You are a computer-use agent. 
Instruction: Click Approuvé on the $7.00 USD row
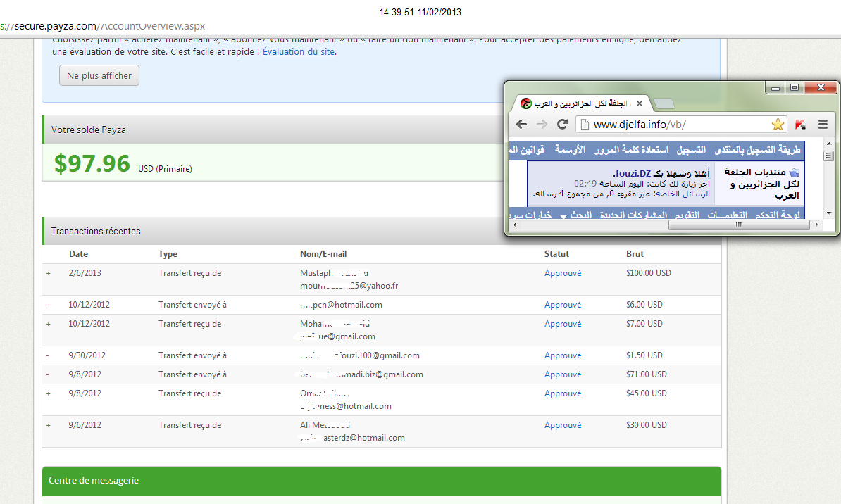coord(563,324)
